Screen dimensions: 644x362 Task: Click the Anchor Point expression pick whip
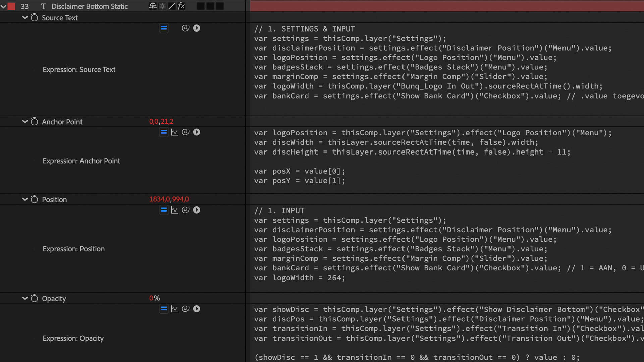pyautogui.click(x=185, y=132)
